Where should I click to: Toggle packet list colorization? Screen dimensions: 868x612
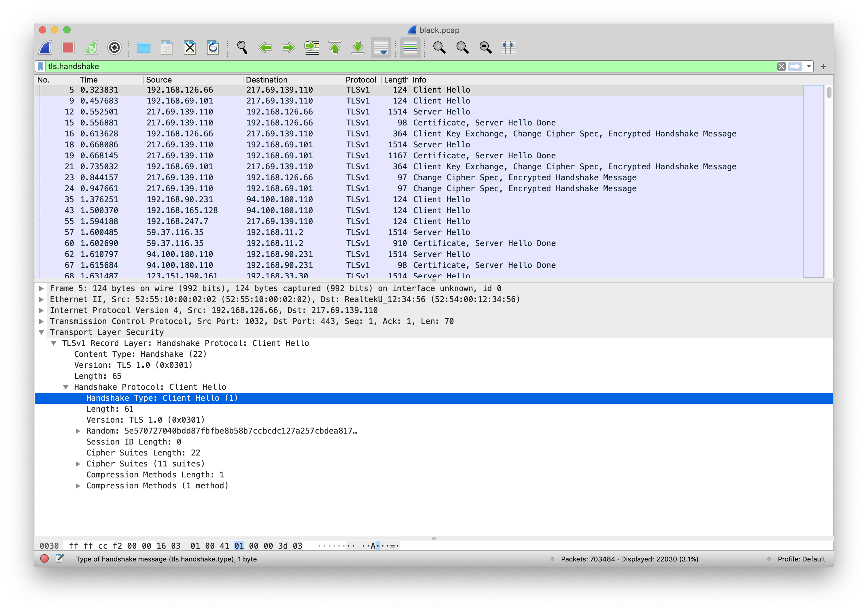410,48
